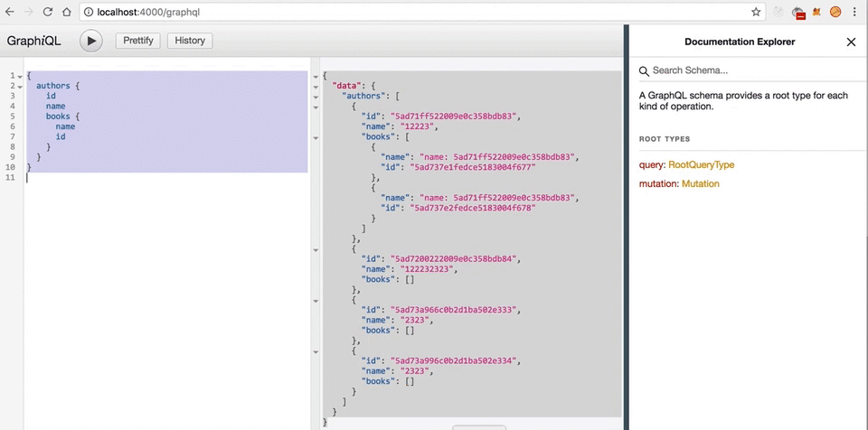Reload the localhost GraphiQL page
This screenshot has height=430, width=868.
(x=48, y=12)
